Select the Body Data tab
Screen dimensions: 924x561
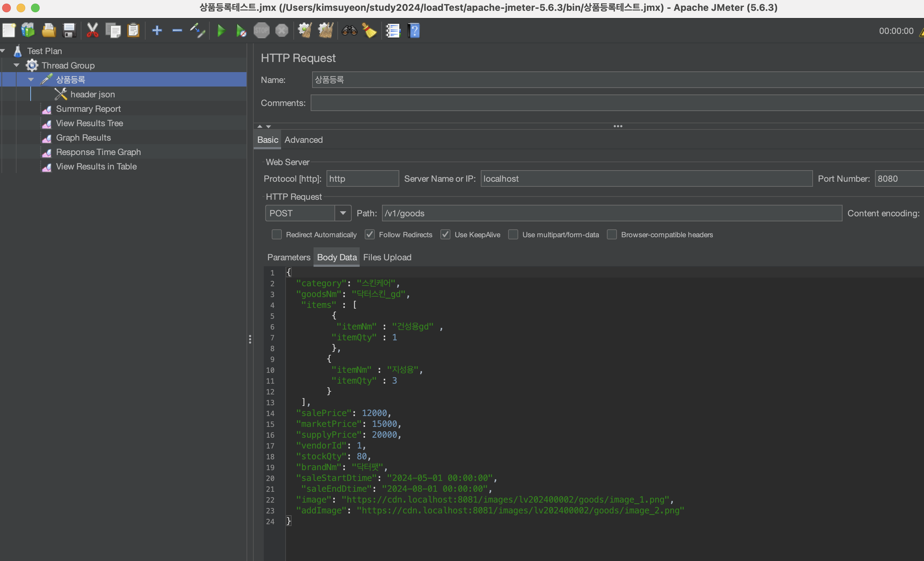337,257
